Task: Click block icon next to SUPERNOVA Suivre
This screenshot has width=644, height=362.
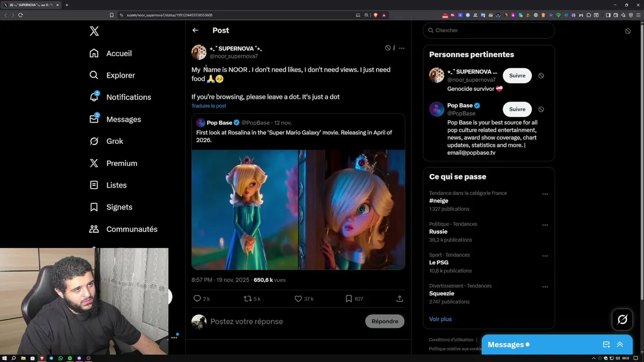Action: point(541,75)
